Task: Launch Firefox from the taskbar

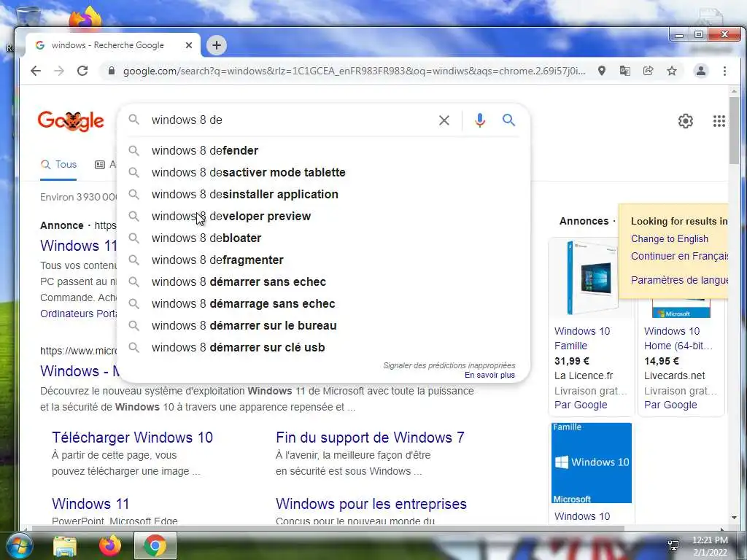Action: coord(110,546)
